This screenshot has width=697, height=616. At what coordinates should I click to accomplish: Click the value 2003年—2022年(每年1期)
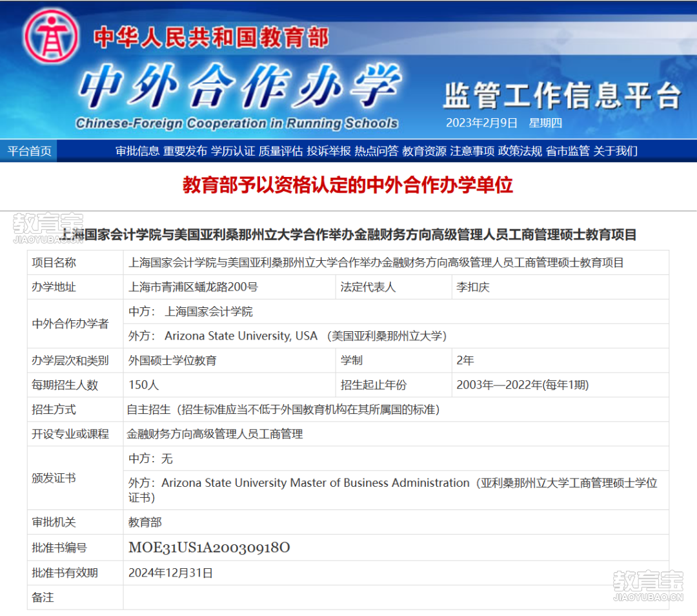(523, 385)
